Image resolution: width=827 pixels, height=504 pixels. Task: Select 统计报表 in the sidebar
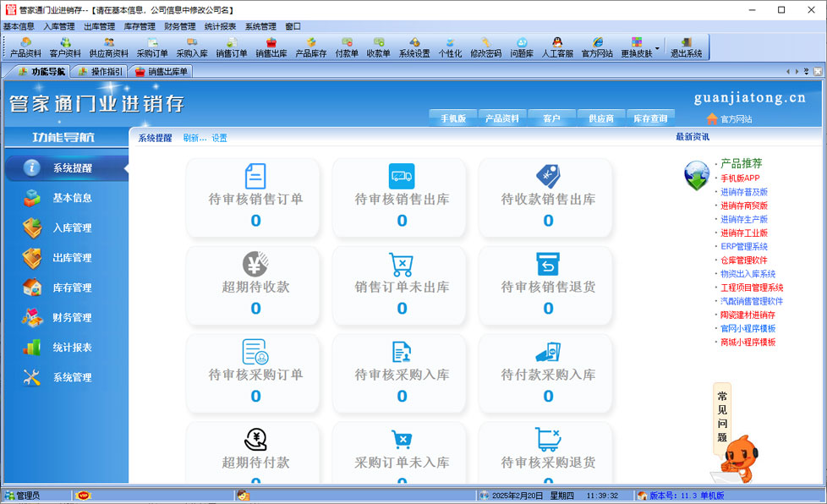click(x=72, y=348)
